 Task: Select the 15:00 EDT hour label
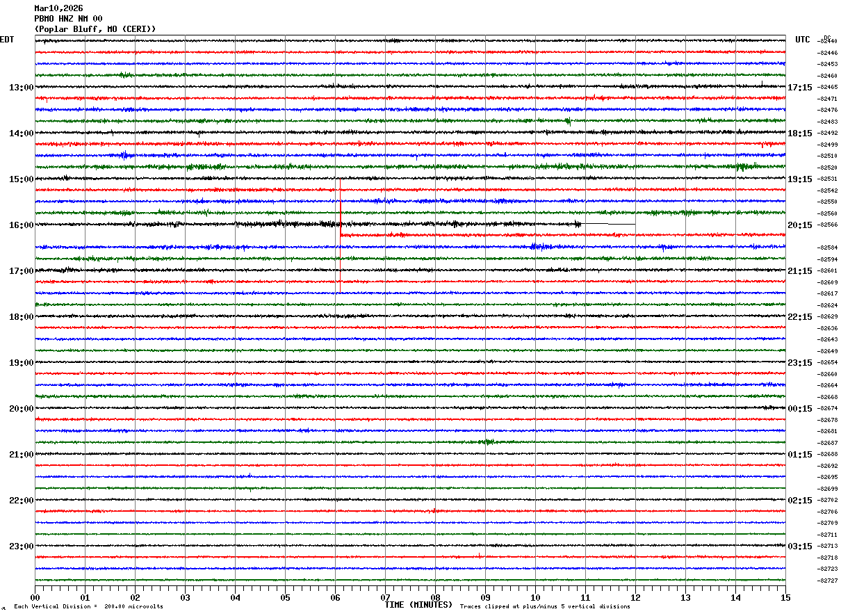click(x=22, y=179)
